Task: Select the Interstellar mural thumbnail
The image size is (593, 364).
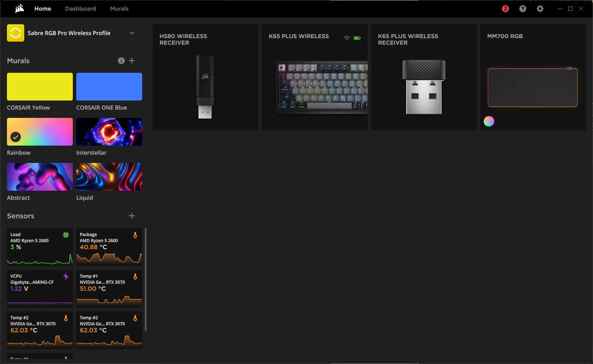Action: [109, 132]
